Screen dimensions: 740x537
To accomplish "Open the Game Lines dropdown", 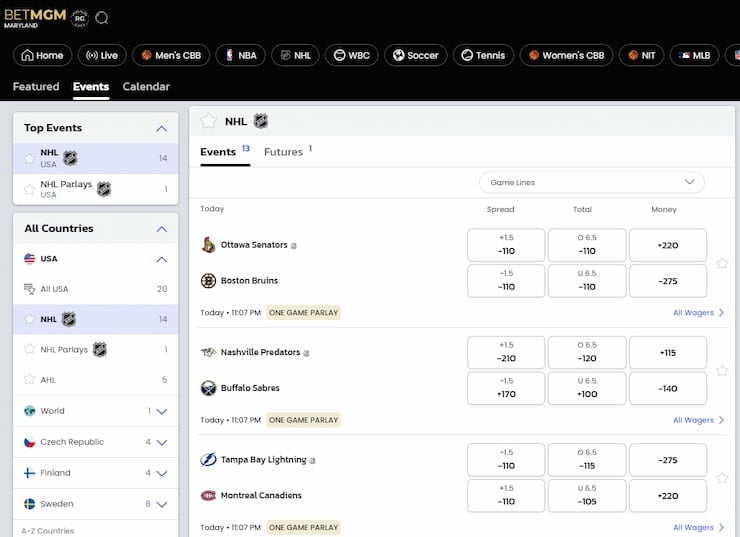I will pyautogui.click(x=592, y=182).
